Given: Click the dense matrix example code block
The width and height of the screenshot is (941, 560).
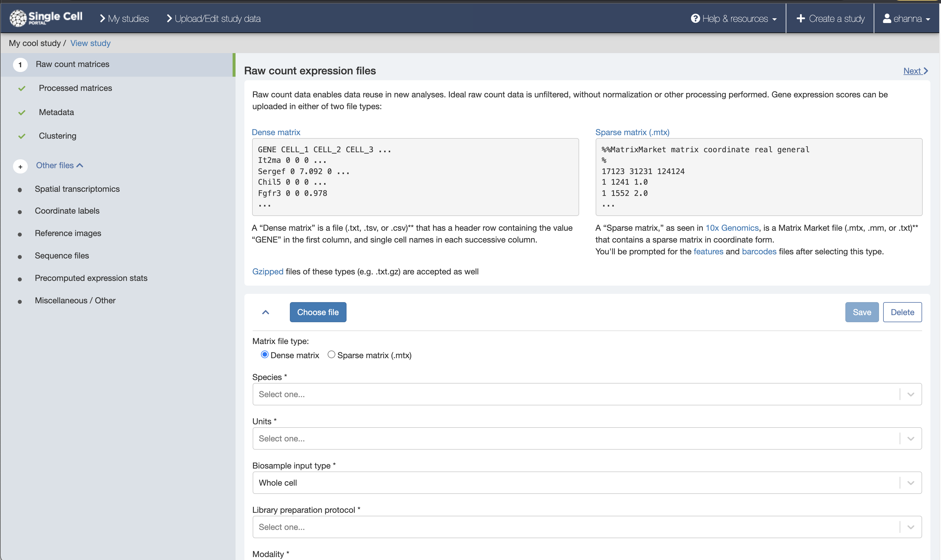Looking at the screenshot, I should (415, 177).
